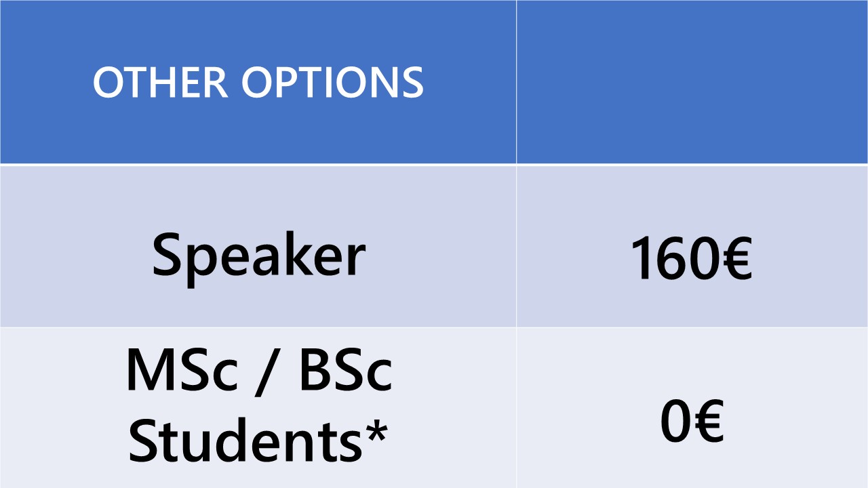This screenshot has width=868, height=488.
Task: Click the column divider in the header row
Action: [516, 82]
